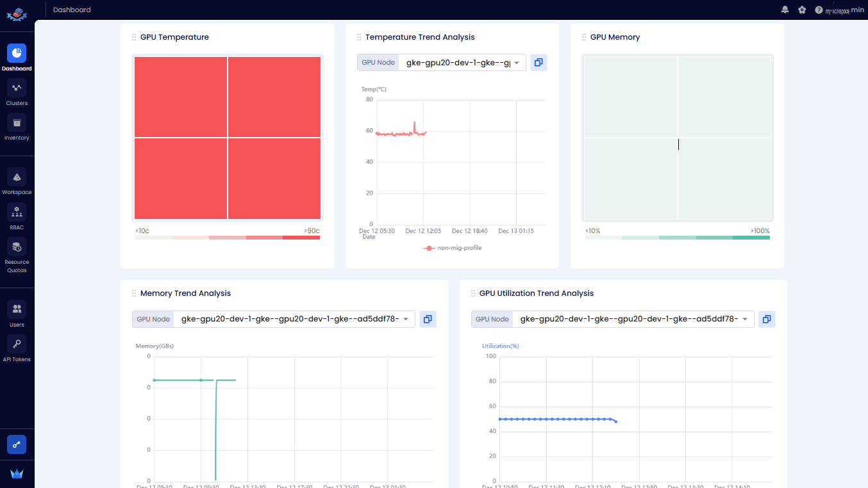This screenshot has height=488, width=868.
Task: Open the Workspace section icon
Action: coord(17,177)
